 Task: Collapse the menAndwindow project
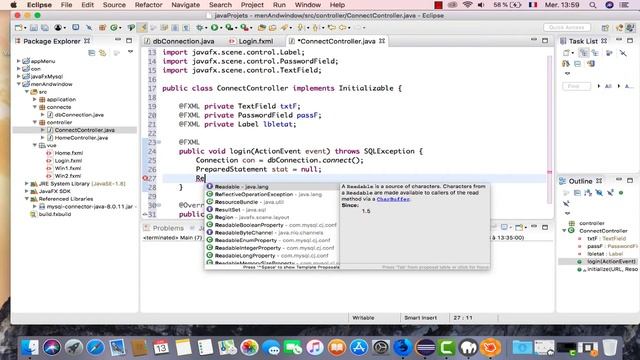[18, 84]
